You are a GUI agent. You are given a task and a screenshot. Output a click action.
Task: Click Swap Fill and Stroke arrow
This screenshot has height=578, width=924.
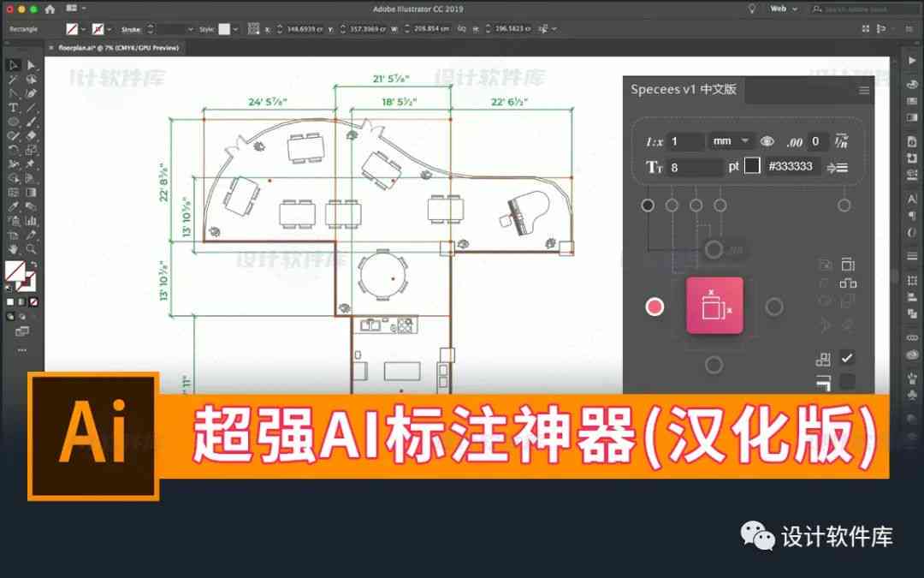click(x=33, y=265)
